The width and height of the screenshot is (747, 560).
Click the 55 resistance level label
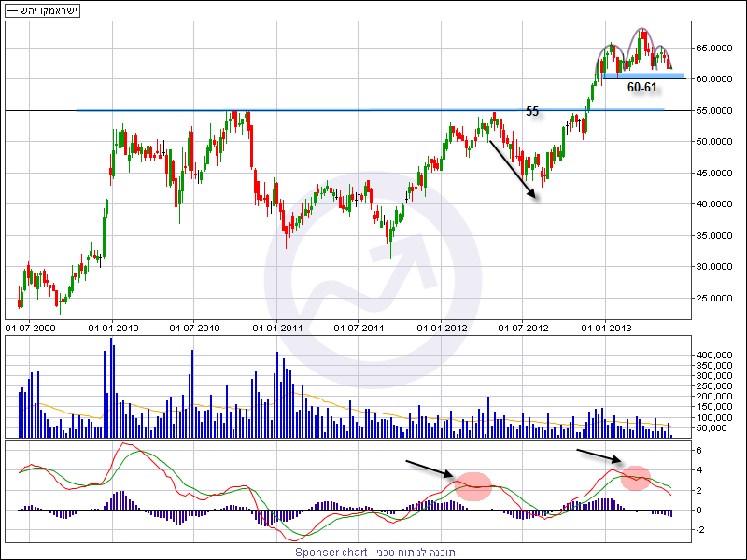click(x=532, y=111)
